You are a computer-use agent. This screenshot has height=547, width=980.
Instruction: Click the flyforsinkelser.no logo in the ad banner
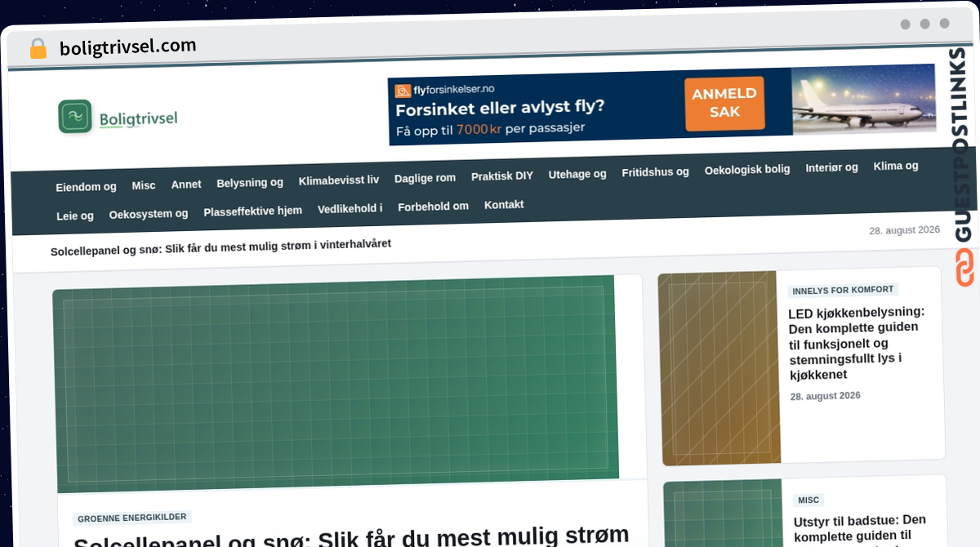coord(444,89)
